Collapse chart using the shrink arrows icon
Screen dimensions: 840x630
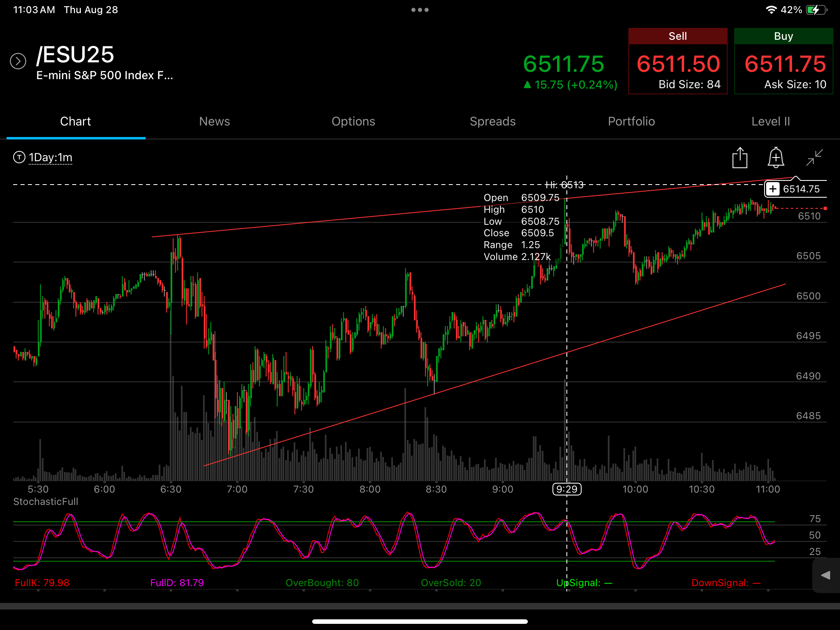pos(814,157)
